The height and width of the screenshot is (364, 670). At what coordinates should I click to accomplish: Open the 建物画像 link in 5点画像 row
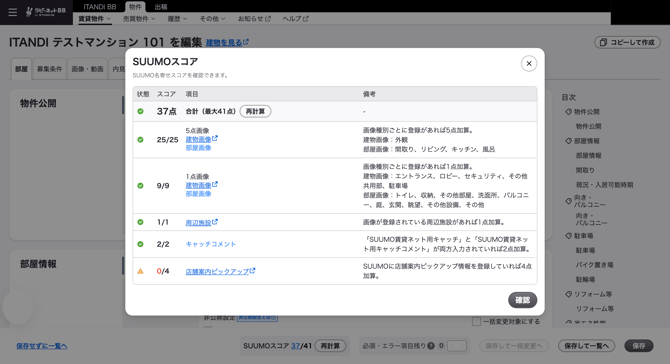click(198, 140)
